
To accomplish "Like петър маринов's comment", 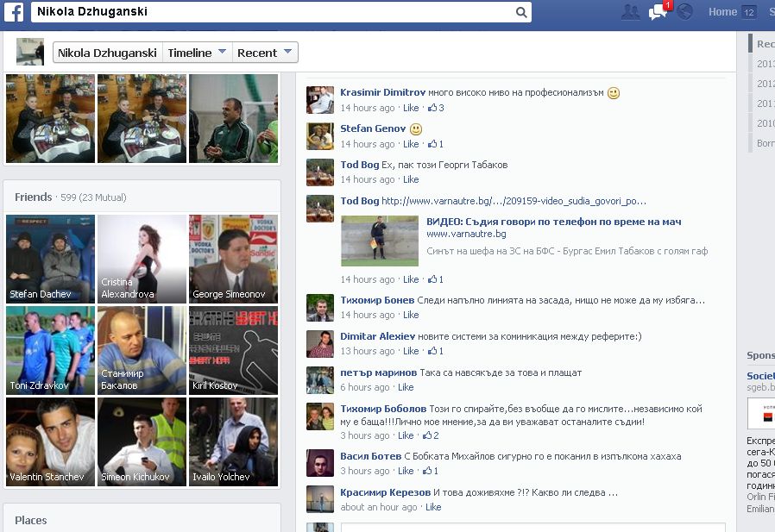I will coord(406,387).
